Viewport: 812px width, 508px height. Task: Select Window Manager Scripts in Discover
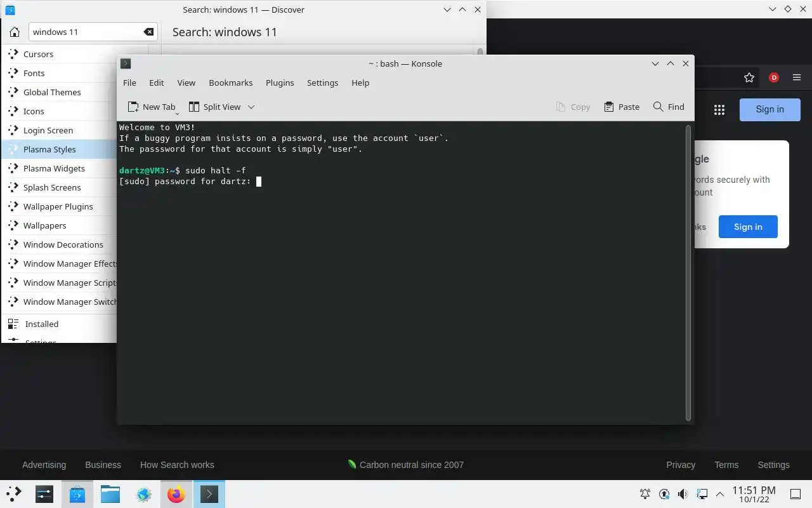60,283
